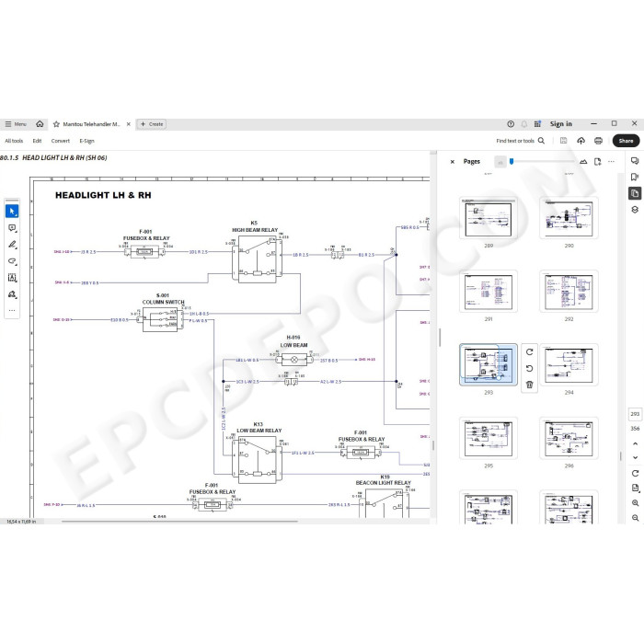Screen dimensions: 644x644
Task: Zoom in on the document
Action: pyautogui.click(x=635, y=503)
